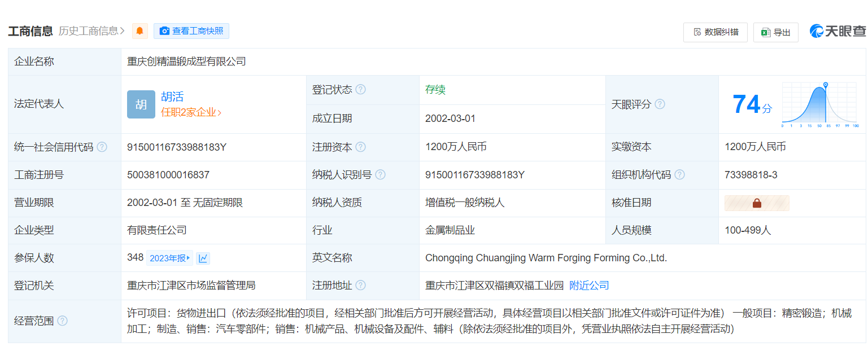The image size is (868, 351).
Task: Click the 74分 score value
Action: point(752,105)
